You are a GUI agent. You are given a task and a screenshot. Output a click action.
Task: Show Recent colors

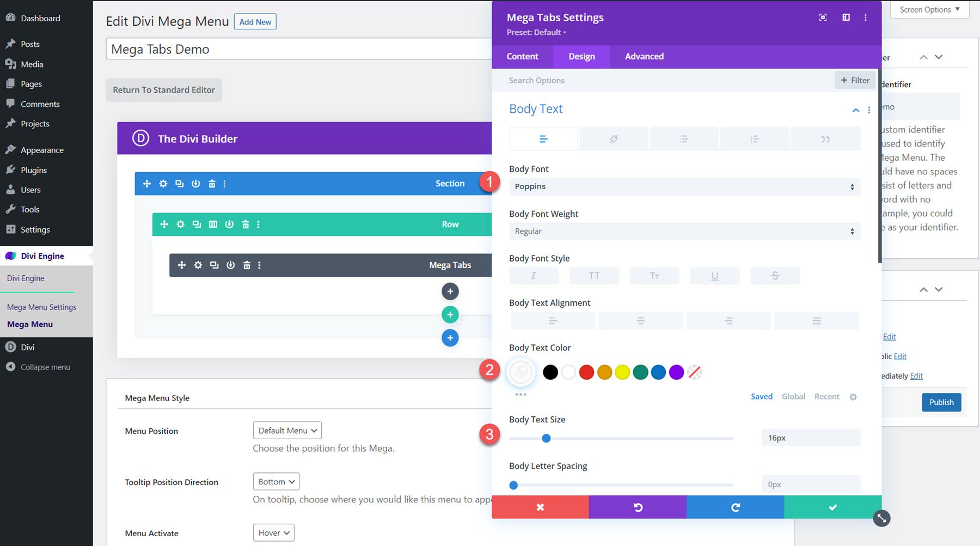click(826, 397)
